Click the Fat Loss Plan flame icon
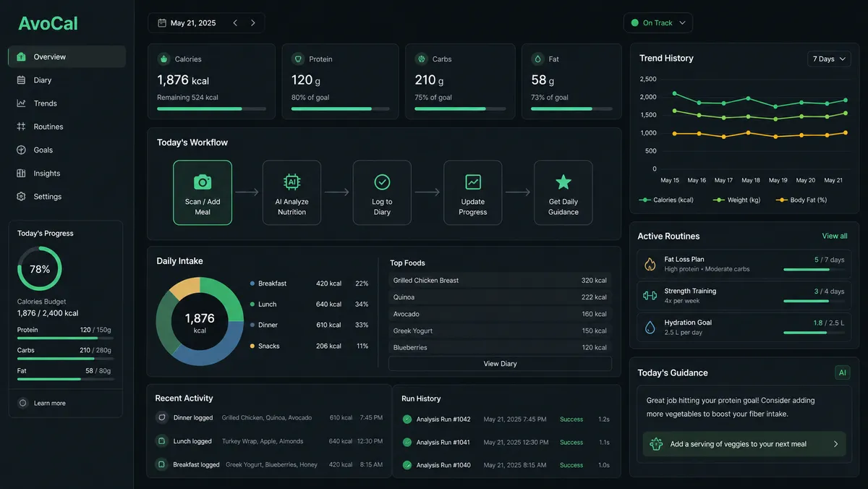This screenshot has height=489, width=868. (650, 264)
